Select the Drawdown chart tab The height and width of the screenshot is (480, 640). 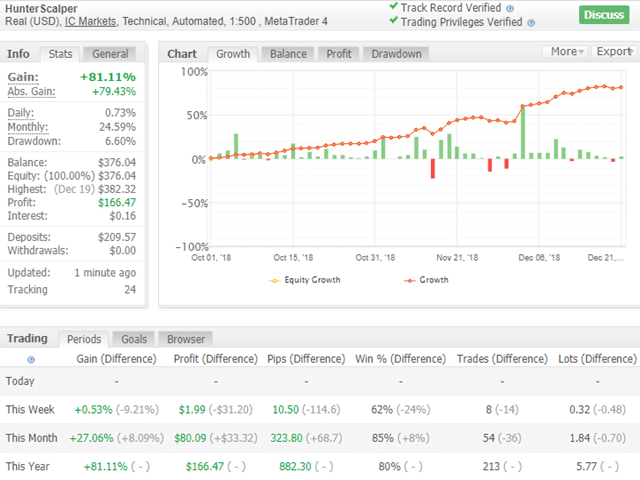tap(396, 54)
